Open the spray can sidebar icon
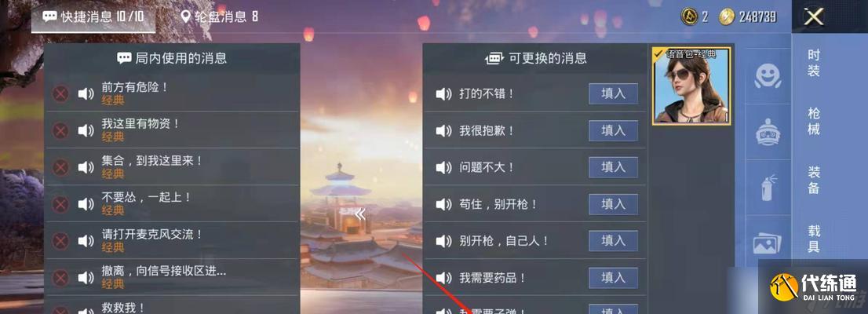This screenshot has width=868, height=314. pos(768,188)
